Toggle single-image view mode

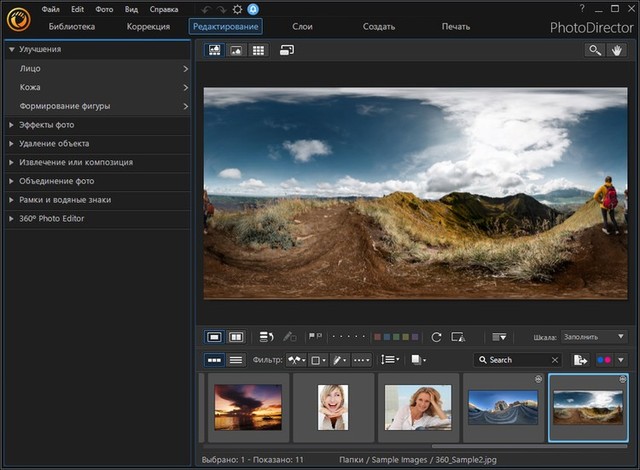click(x=214, y=338)
